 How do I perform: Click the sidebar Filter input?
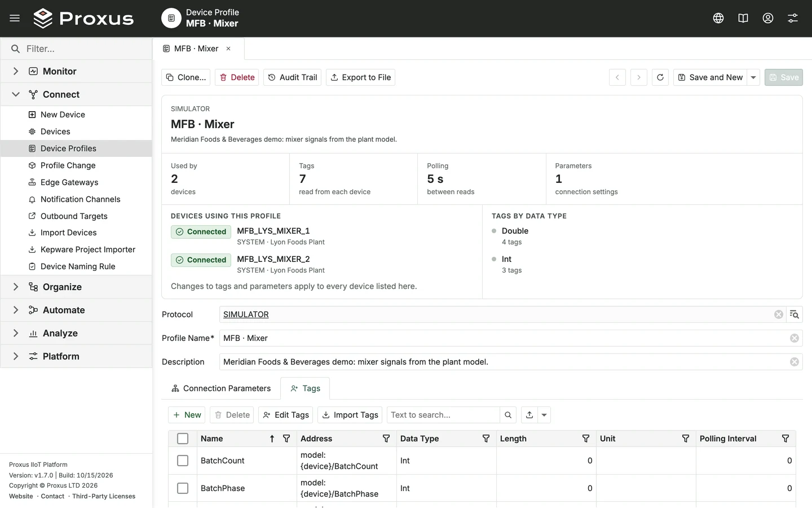(x=76, y=49)
